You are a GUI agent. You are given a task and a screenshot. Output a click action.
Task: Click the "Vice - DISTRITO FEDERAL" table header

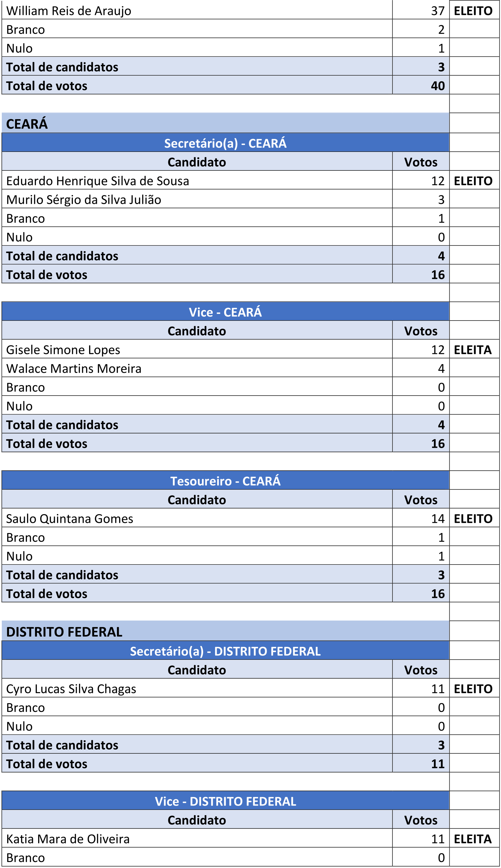225,801
